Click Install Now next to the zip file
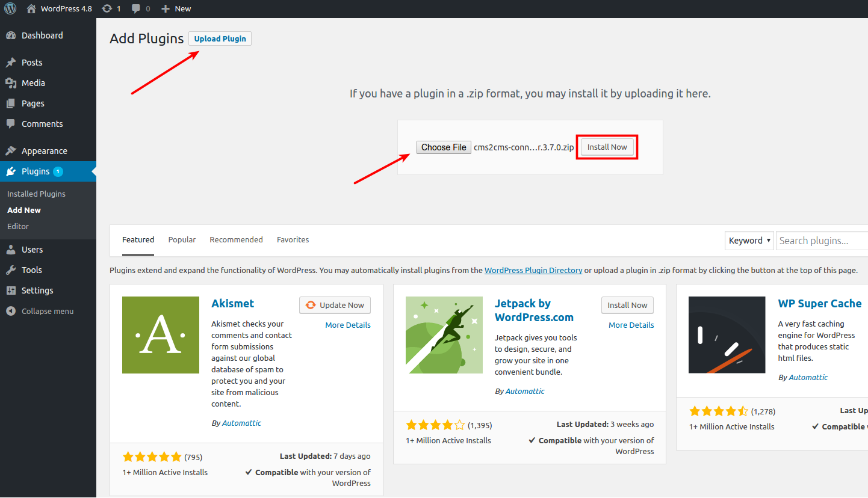This screenshot has height=498, width=868. click(x=607, y=147)
